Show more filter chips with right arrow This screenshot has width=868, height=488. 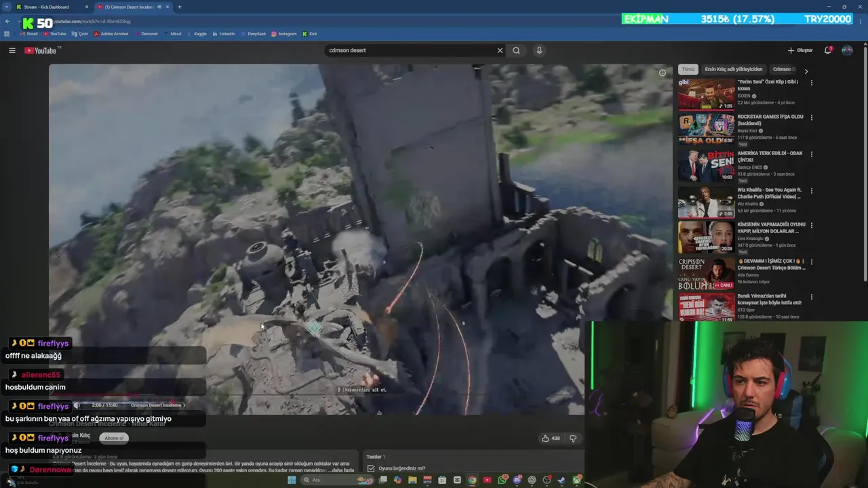[x=806, y=70]
